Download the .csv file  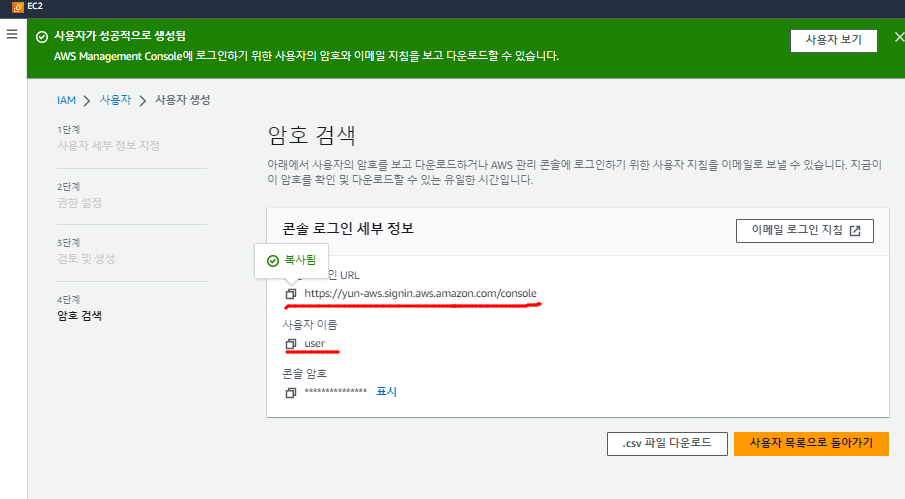pyautogui.click(x=667, y=444)
